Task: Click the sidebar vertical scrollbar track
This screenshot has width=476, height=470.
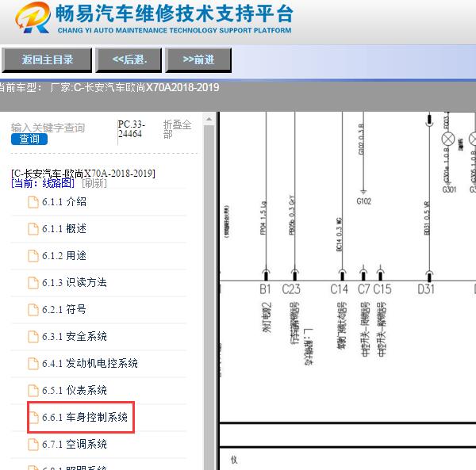Action: coord(209,297)
